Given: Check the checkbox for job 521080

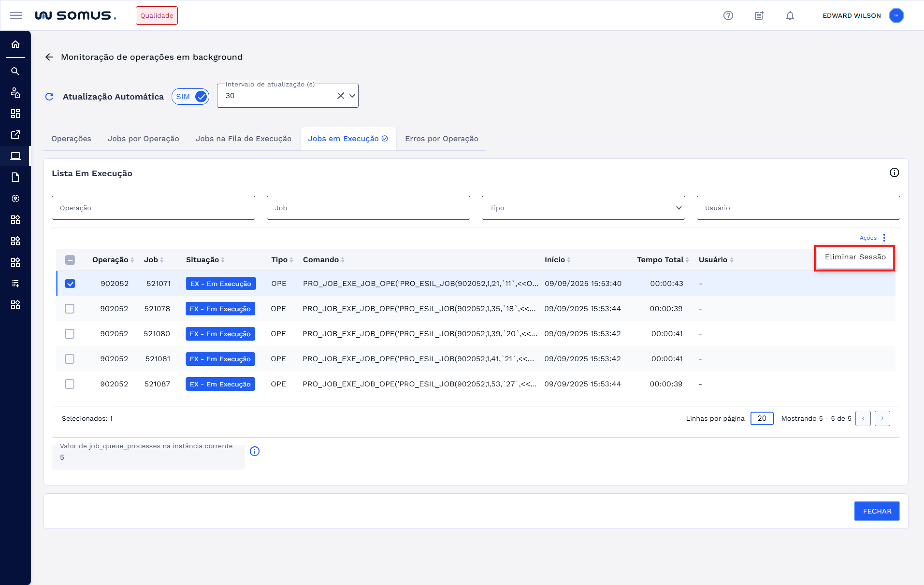Looking at the screenshot, I should 70,334.
